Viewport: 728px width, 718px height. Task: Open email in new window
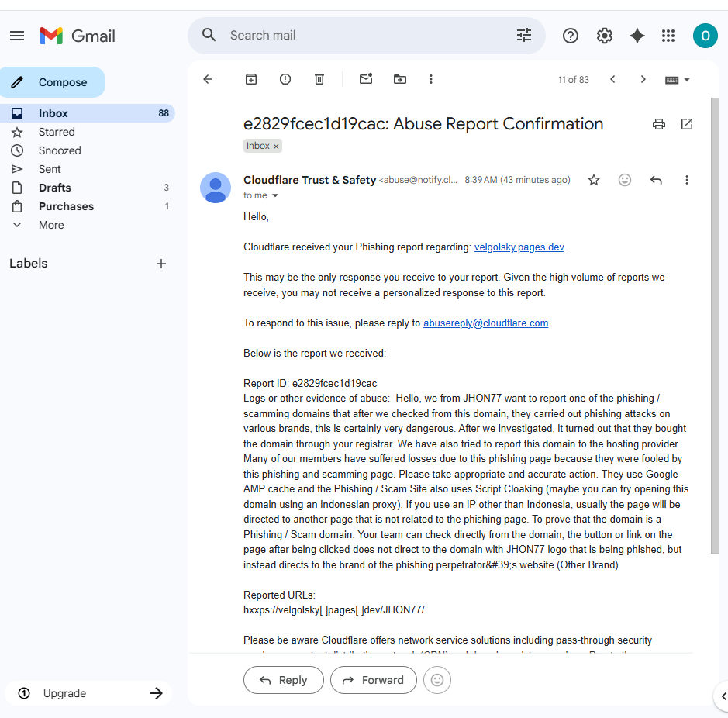[687, 124]
